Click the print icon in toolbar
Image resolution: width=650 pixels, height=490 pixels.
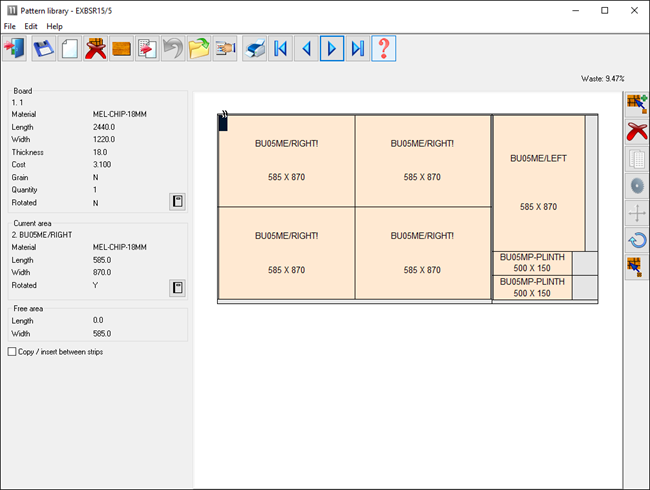click(x=254, y=48)
